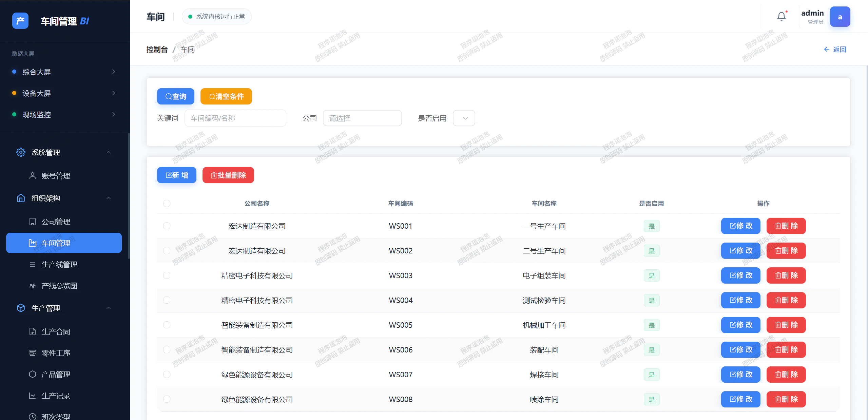Open 生产线管理 menu item

(x=64, y=264)
